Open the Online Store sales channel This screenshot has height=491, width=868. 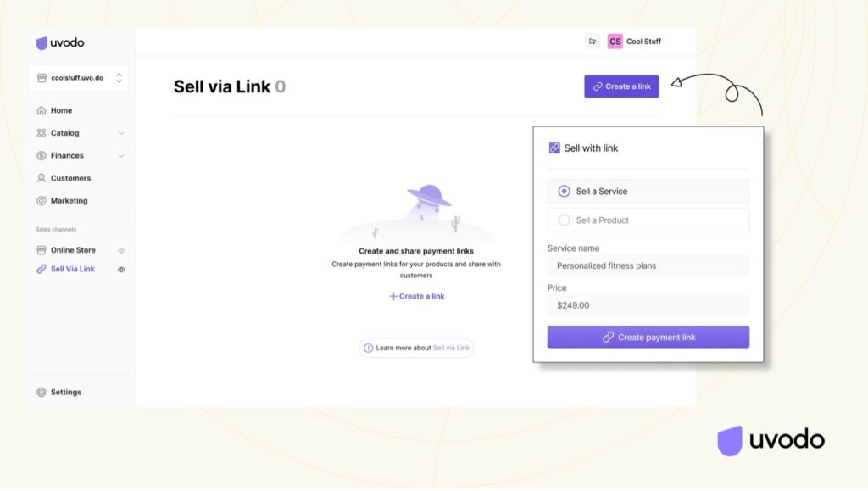[73, 250]
